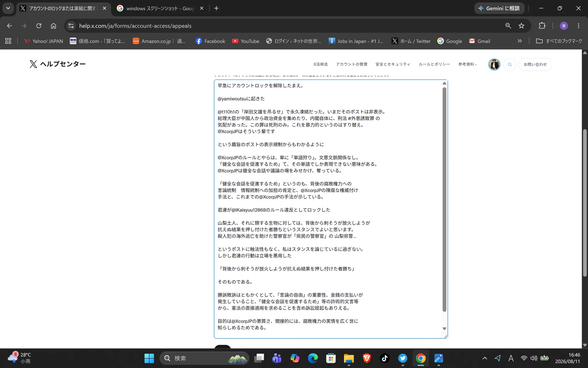Open Brave browser from taskbar
Viewport: 588px width, 368px height.
pos(367,358)
